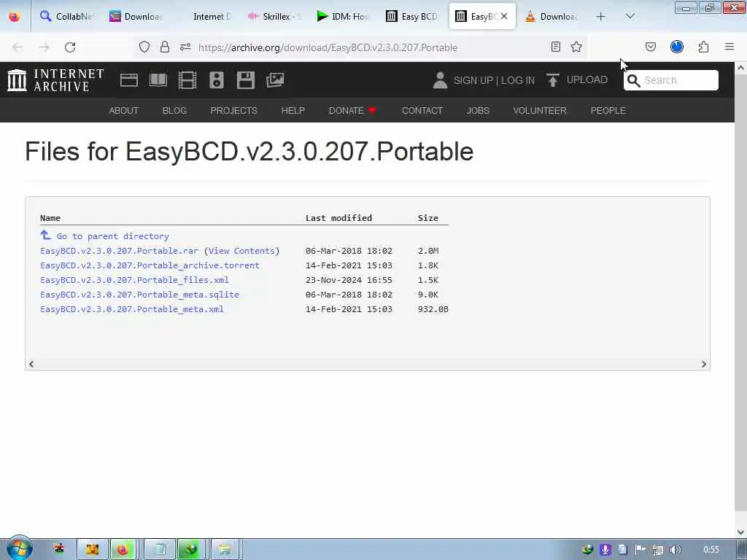Screen dimensions: 747x560
Task: Open the Web (Wayback) media icon
Action: click(128, 80)
